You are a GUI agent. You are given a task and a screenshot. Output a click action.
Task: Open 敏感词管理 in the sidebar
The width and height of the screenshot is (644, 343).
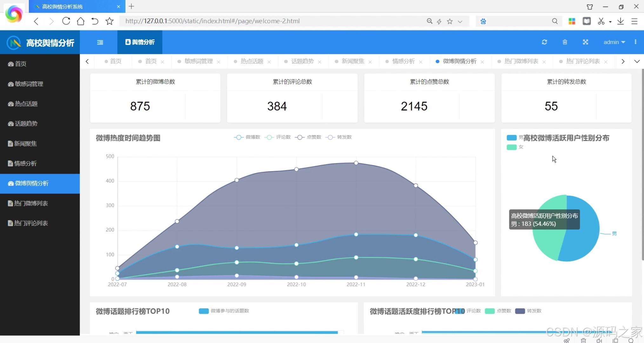point(40,84)
